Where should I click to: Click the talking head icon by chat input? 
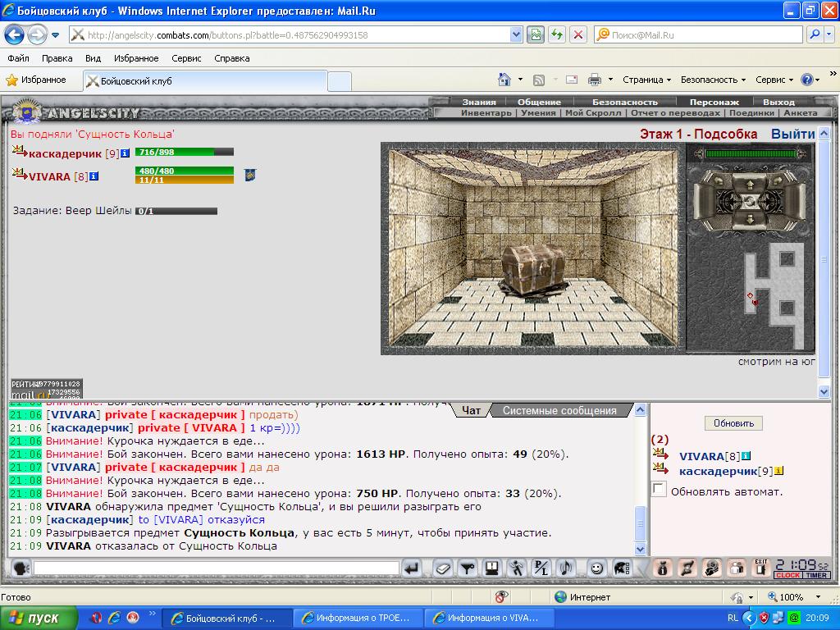pyautogui.click(x=21, y=568)
